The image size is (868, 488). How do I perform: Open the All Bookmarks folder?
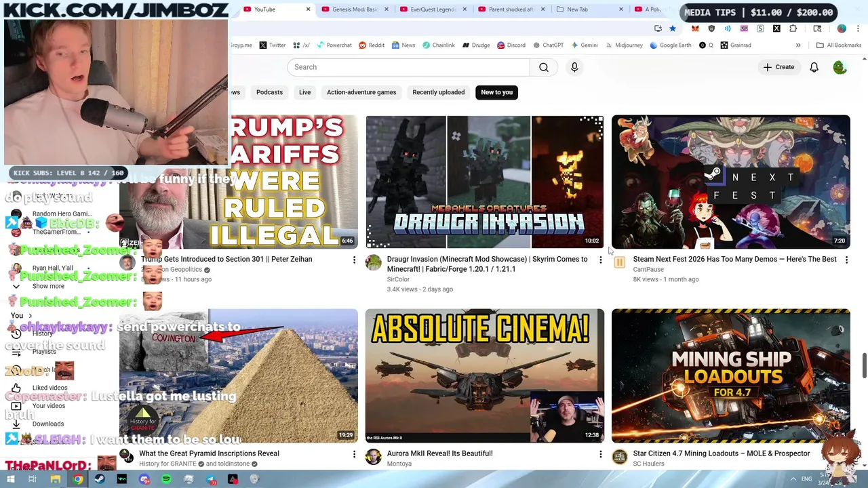pyautogui.click(x=839, y=45)
